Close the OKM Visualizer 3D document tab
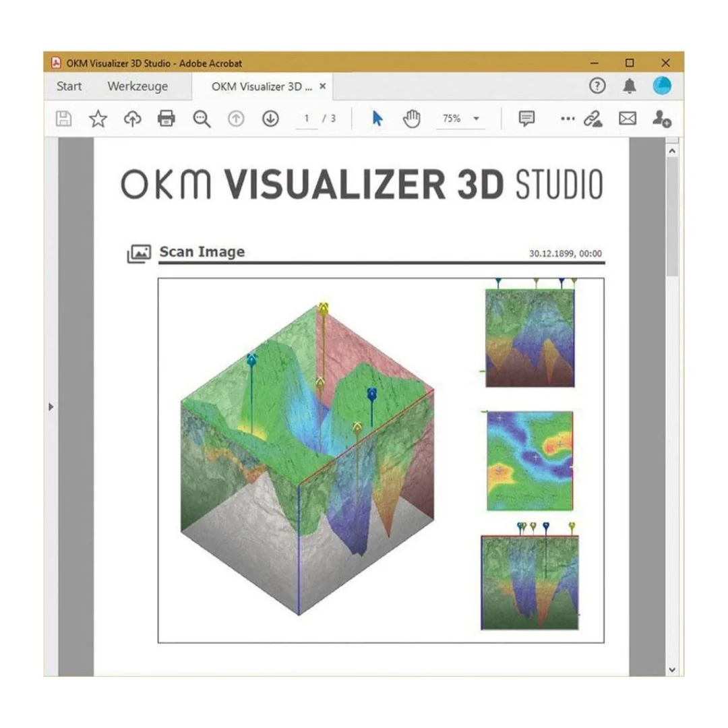Viewport: 728px width, 728px height. (323, 86)
